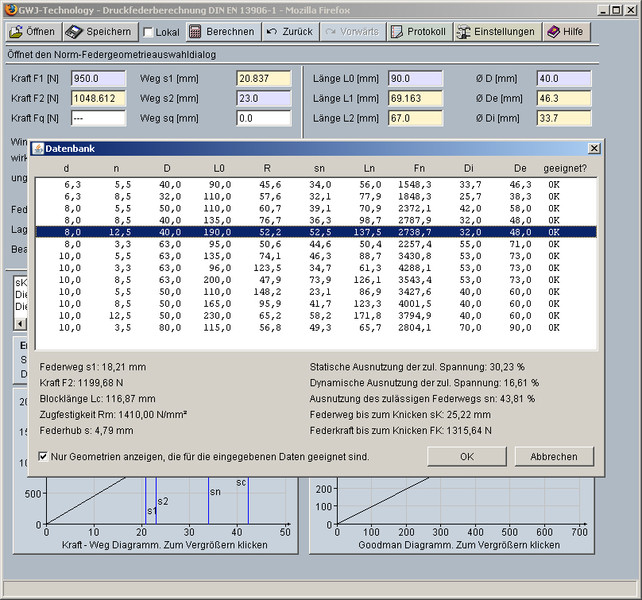Click the Abbrechen button
The image size is (642, 600).
[x=553, y=456]
